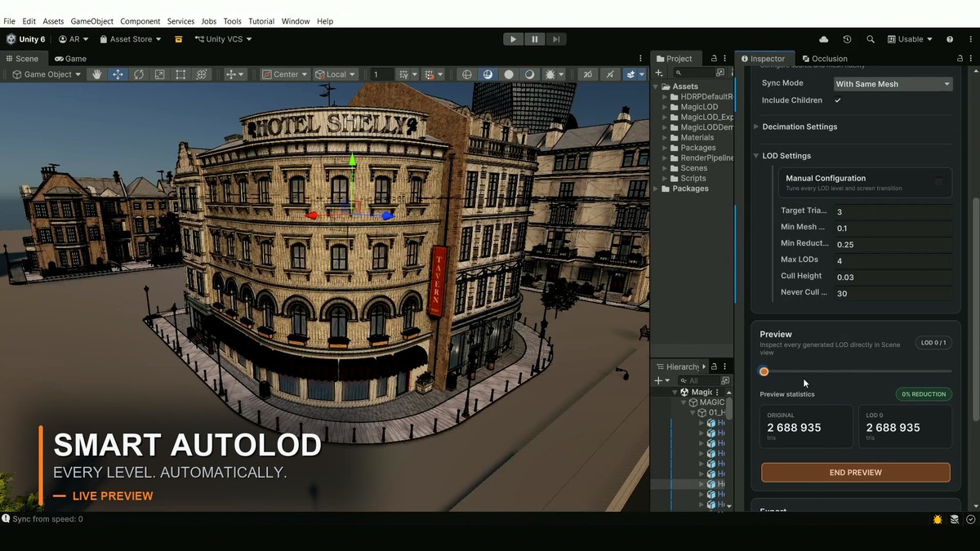The image size is (980, 551).
Task: Open the Component menu
Action: tap(140, 20)
